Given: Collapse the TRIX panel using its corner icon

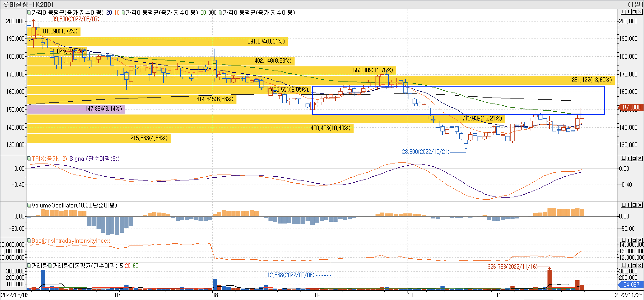Looking at the screenshot, I should click(x=624, y=159).
